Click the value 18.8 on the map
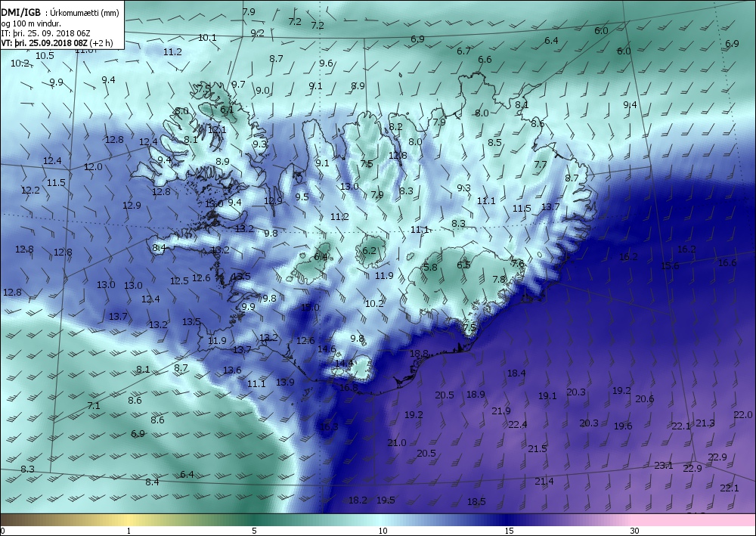Screen dimensions: 756x536 [x=419, y=353]
